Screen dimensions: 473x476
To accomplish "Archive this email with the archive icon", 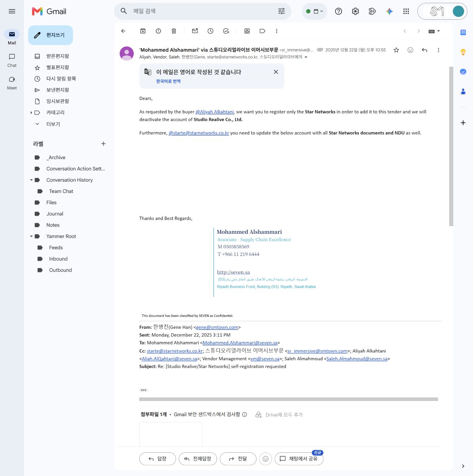I will (x=143, y=31).
